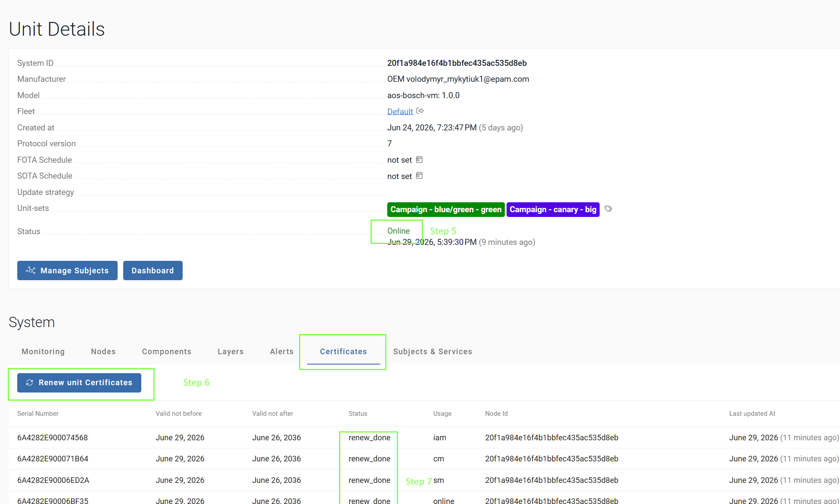This screenshot has height=504, width=840.
Task: Click the System section heading
Action: (32, 322)
